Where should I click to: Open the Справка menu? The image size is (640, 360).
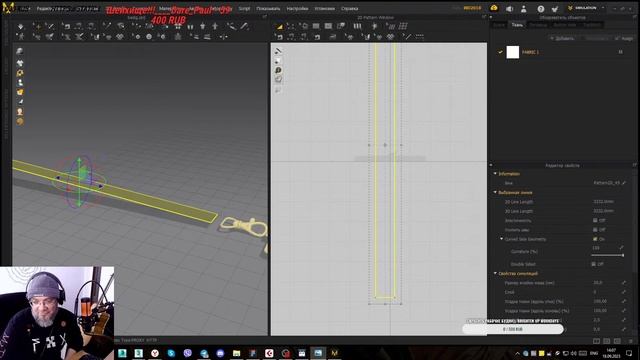(349, 9)
